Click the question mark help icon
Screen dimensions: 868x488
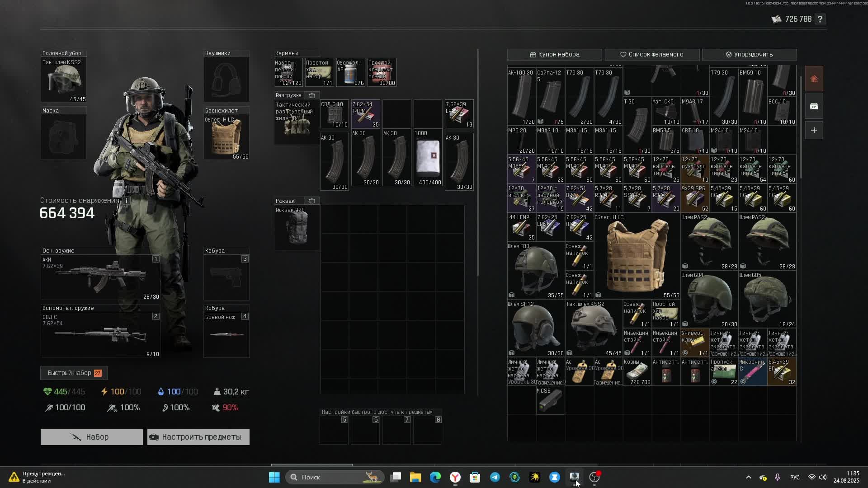[x=820, y=19]
